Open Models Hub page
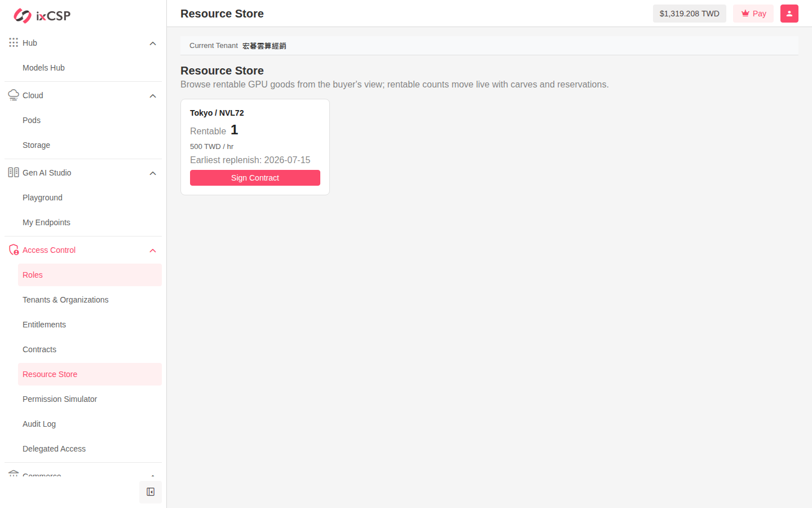 (90, 68)
